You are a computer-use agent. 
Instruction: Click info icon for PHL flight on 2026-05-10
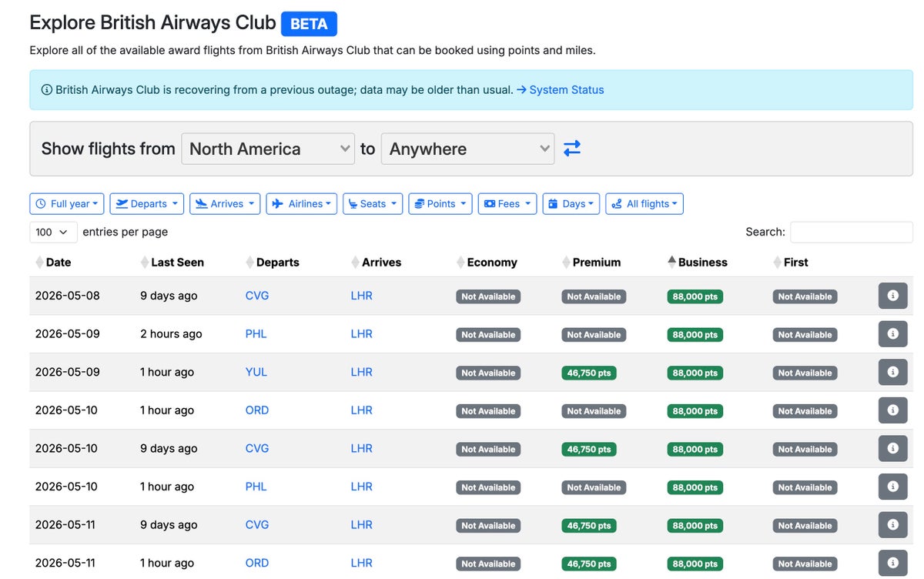coord(892,487)
